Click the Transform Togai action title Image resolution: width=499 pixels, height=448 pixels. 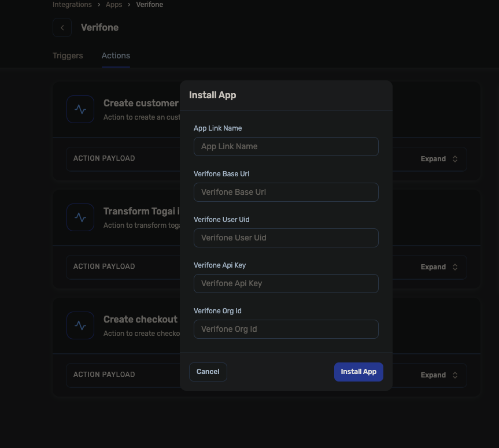(142, 211)
